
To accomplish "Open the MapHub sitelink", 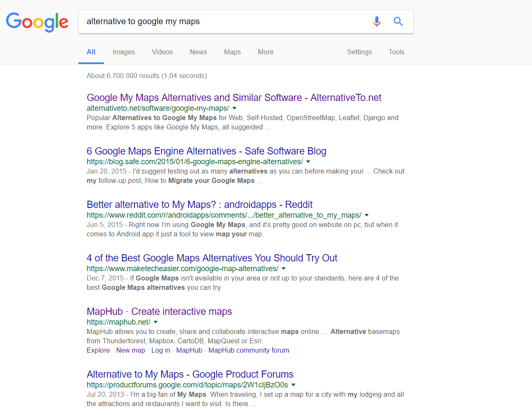I will coord(189,350).
